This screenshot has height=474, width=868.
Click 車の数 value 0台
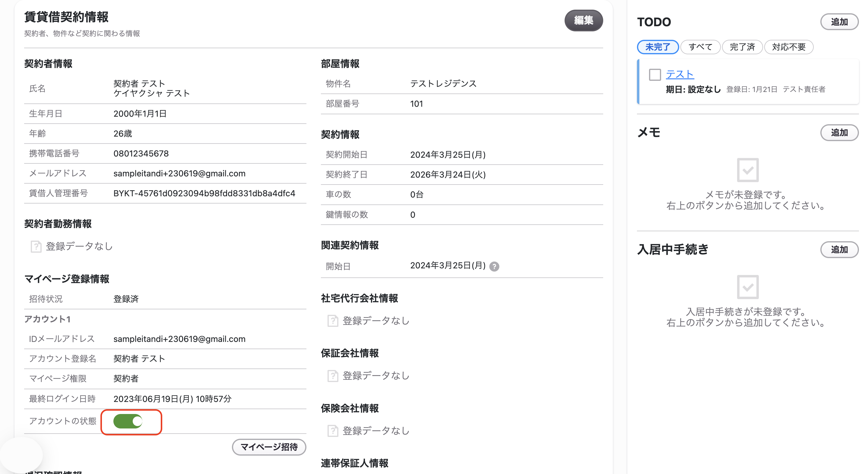point(417,194)
